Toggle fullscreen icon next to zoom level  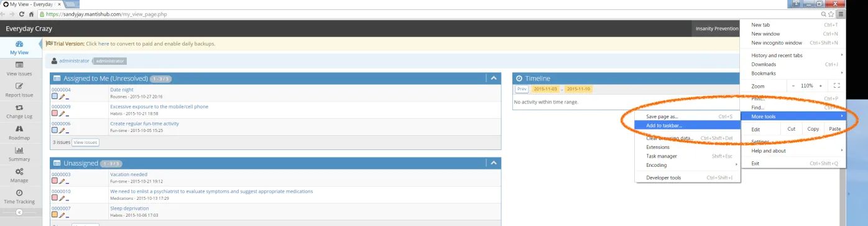836,85
